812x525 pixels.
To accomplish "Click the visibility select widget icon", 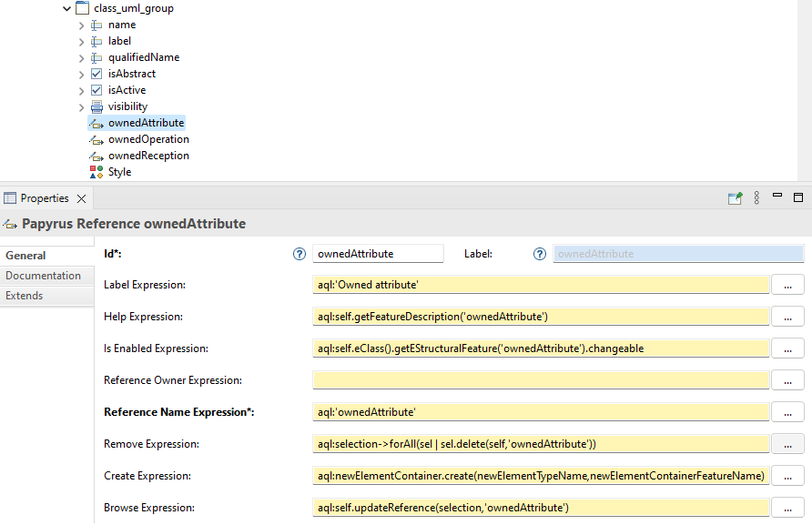I will 96,106.
